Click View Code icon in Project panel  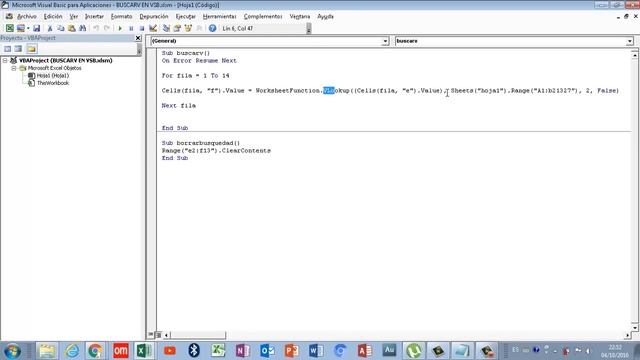[7, 49]
